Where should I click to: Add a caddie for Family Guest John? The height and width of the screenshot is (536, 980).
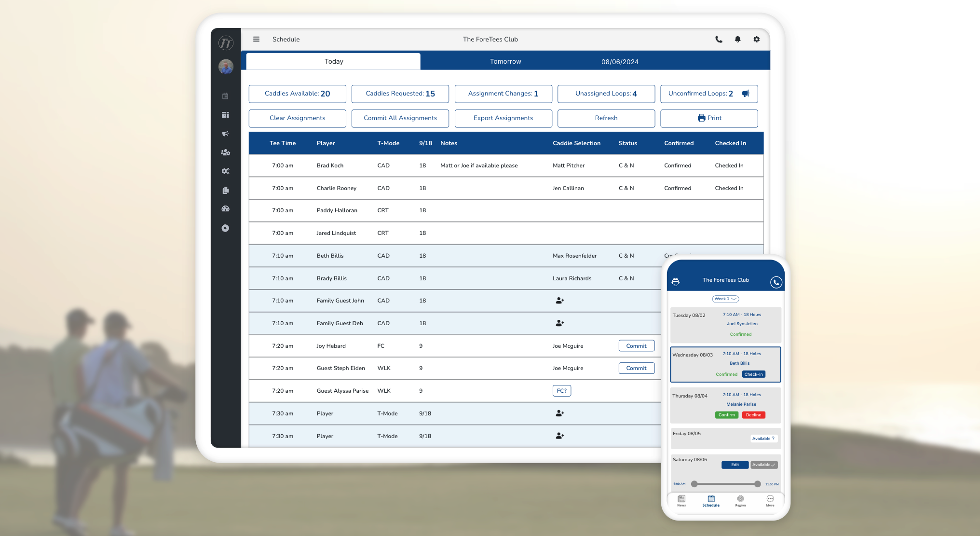(559, 300)
